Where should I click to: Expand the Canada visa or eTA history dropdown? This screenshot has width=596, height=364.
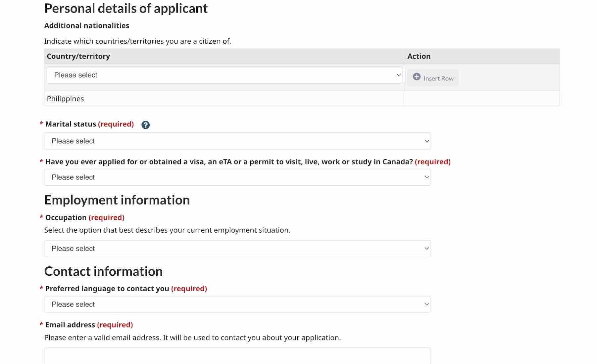tap(237, 177)
